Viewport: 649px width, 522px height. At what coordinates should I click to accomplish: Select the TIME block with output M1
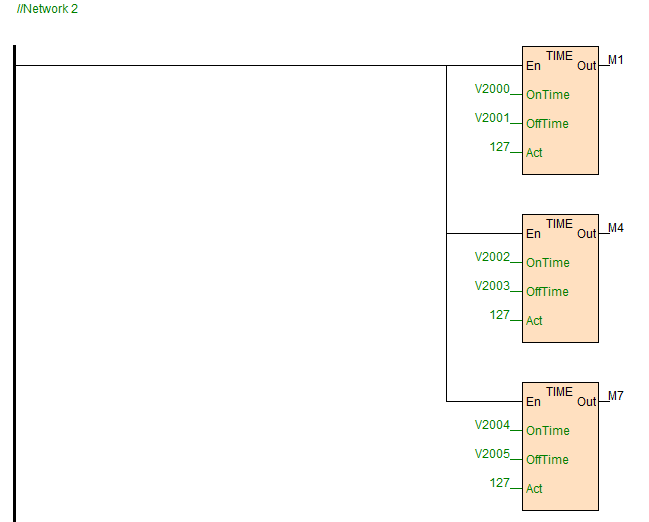point(560,110)
